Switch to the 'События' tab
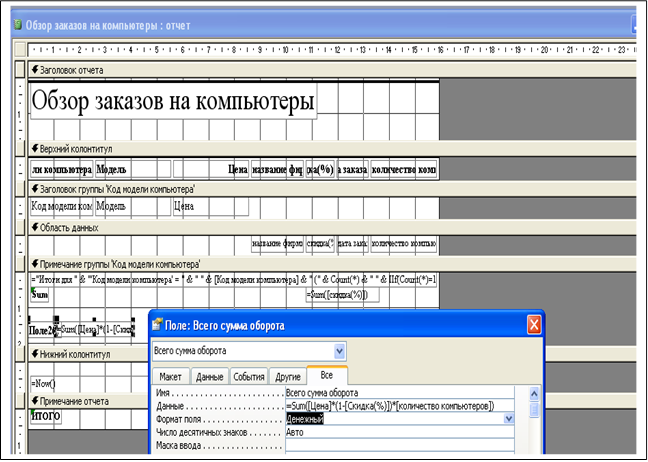This screenshot has width=648, height=462. (250, 376)
